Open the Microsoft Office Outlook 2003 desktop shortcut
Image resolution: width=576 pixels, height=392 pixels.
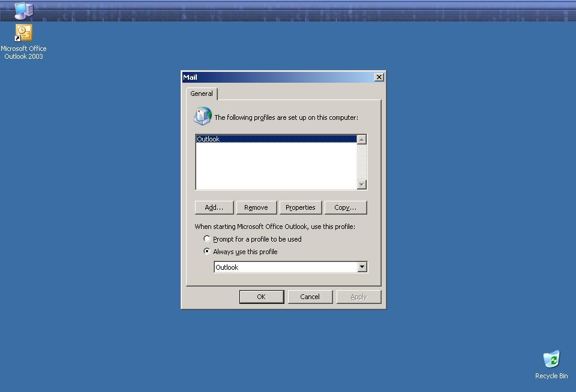coord(23,41)
